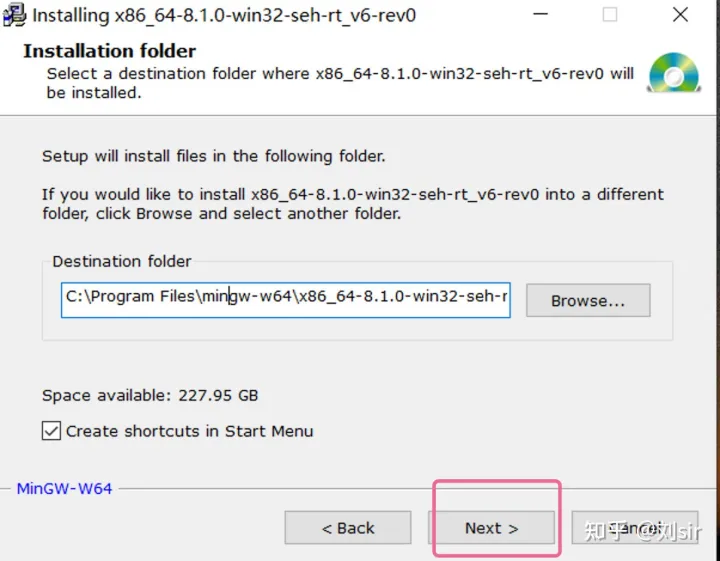Image resolution: width=720 pixels, height=561 pixels.
Task: Open the Browse... folder dialog
Action: coord(587,300)
